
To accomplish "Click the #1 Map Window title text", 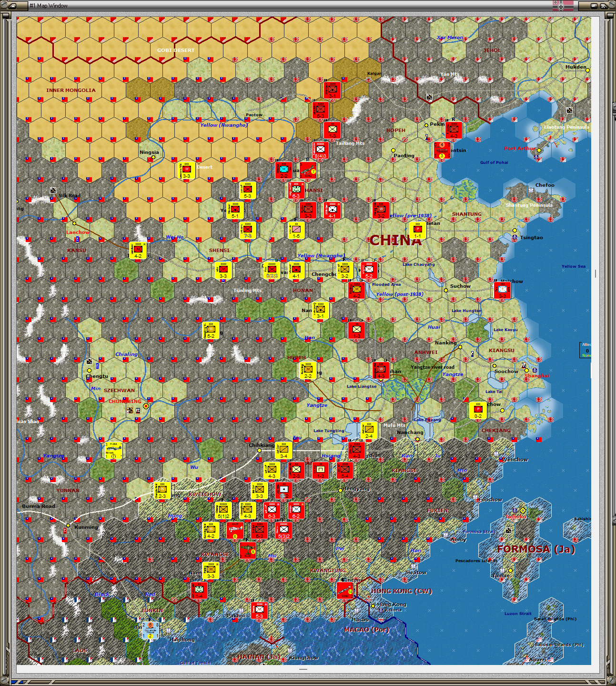I will click(x=49, y=6).
